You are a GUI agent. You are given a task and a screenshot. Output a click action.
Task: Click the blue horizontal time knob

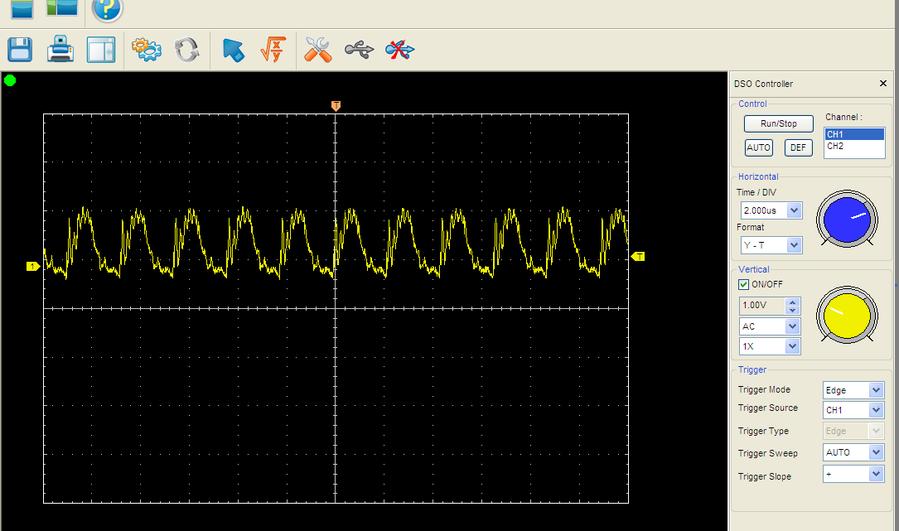tap(846, 219)
